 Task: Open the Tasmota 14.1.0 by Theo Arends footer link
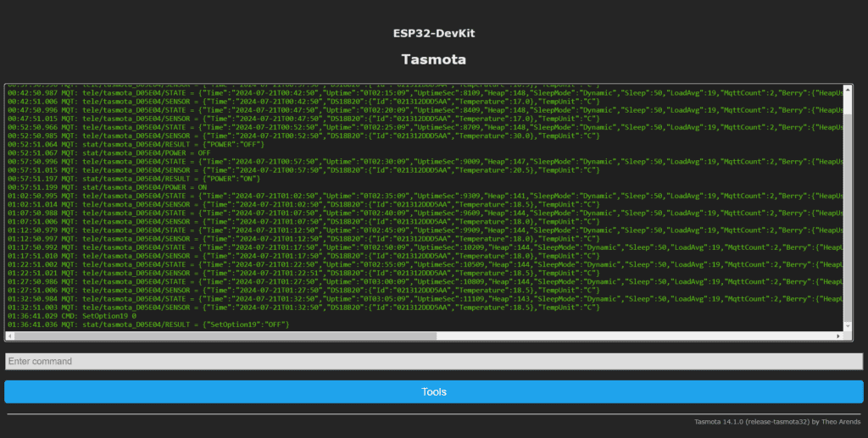point(777,422)
